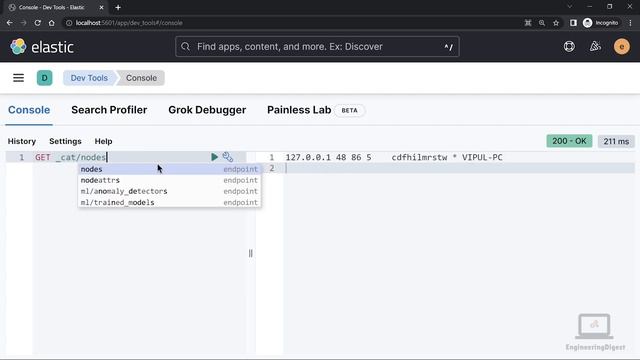The width and height of the screenshot is (640, 360).
Task: Run request with green play icon
Action: point(214,157)
